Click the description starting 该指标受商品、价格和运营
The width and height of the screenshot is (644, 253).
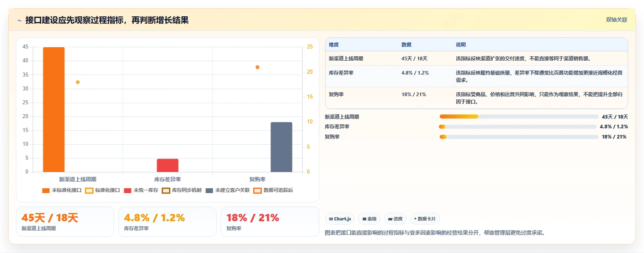[x=539, y=98]
